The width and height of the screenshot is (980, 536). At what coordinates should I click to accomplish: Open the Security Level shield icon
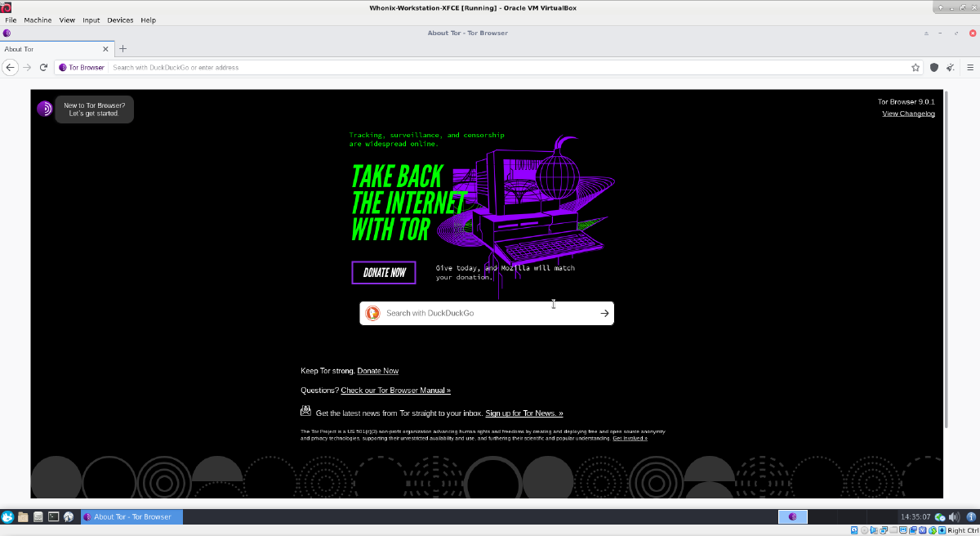935,67
